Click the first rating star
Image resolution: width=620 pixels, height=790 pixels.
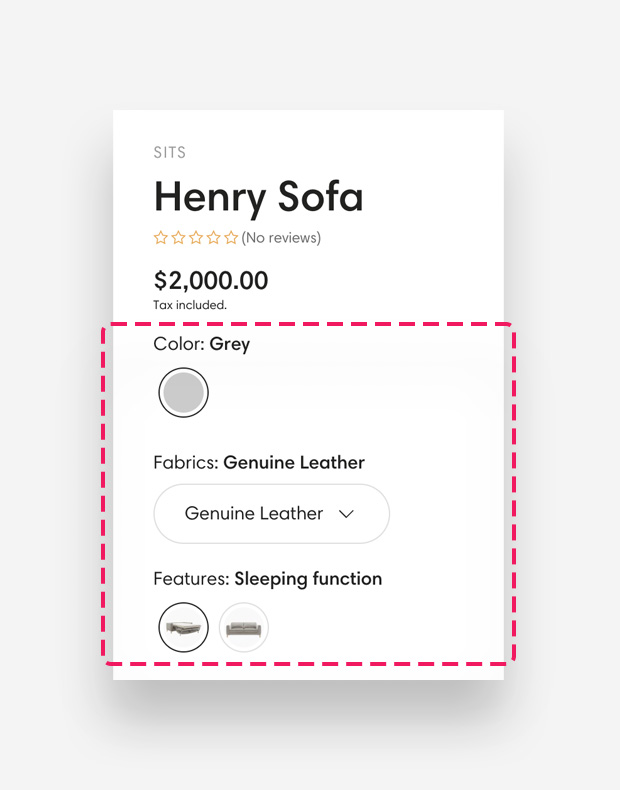[x=161, y=238]
